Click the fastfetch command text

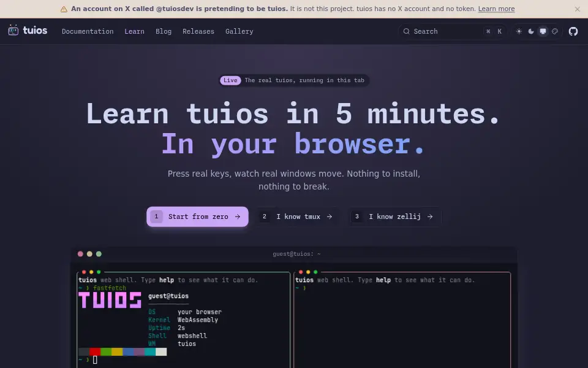click(x=110, y=288)
